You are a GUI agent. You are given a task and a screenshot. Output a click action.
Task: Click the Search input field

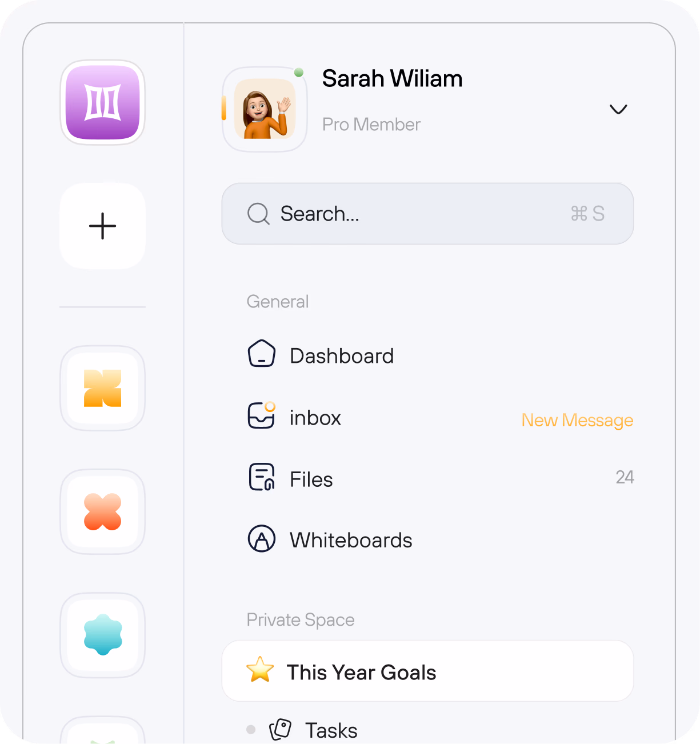click(427, 214)
